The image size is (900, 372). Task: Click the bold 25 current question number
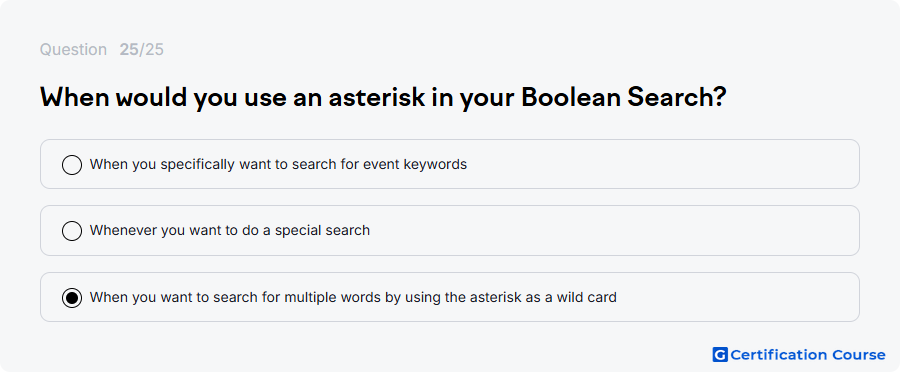click(129, 50)
